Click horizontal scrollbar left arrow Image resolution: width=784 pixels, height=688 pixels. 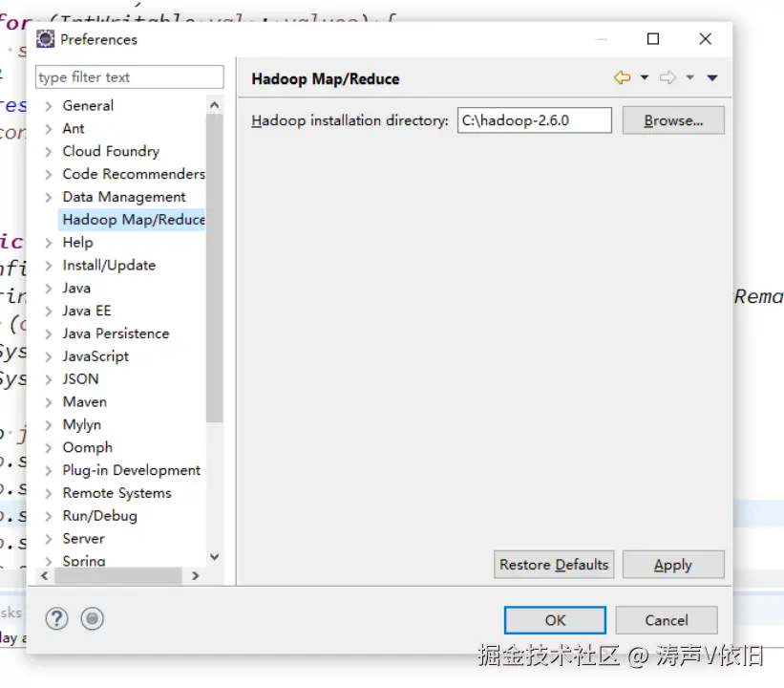45,576
